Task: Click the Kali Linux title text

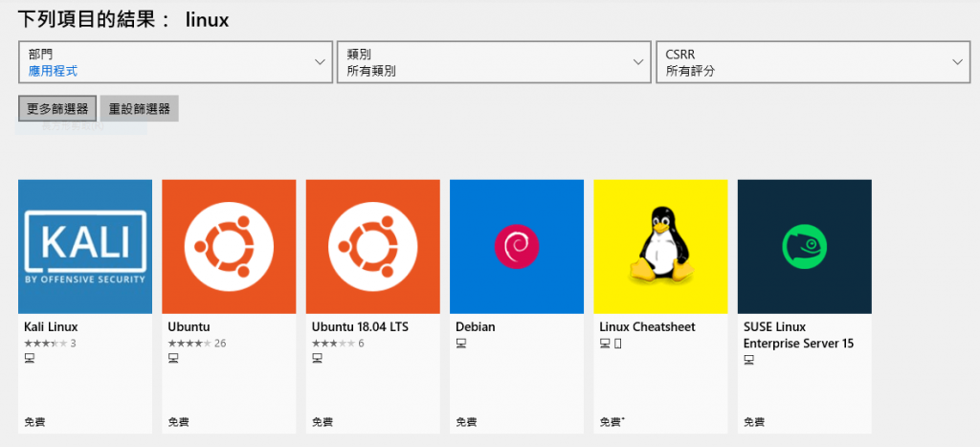Action: [x=51, y=327]
